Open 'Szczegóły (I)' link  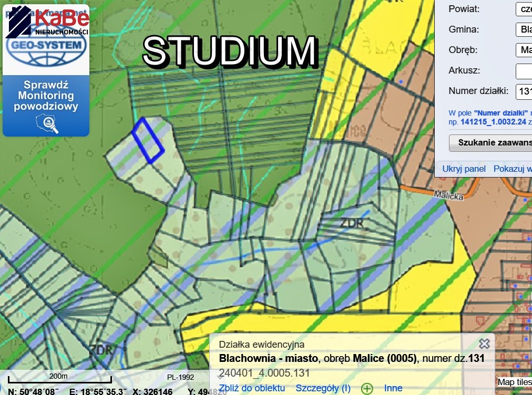point(323,388)
